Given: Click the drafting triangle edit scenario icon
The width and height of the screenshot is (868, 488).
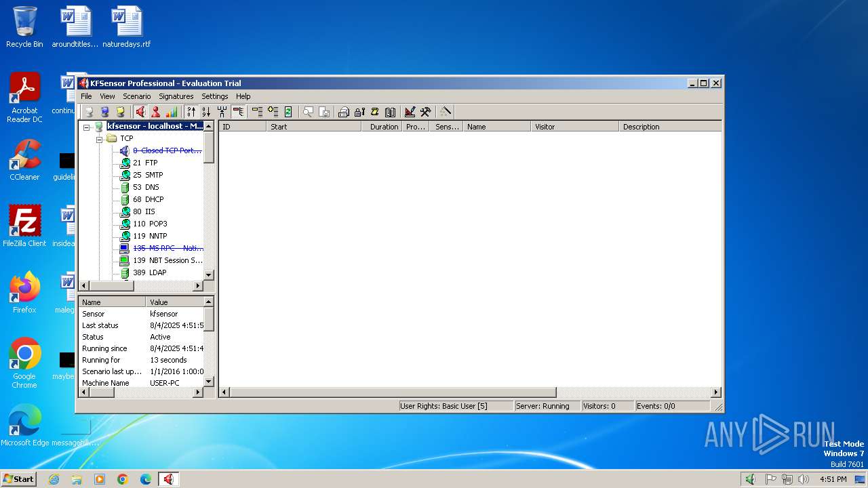Looking at the screenshot, I should (x=410, y=112).
